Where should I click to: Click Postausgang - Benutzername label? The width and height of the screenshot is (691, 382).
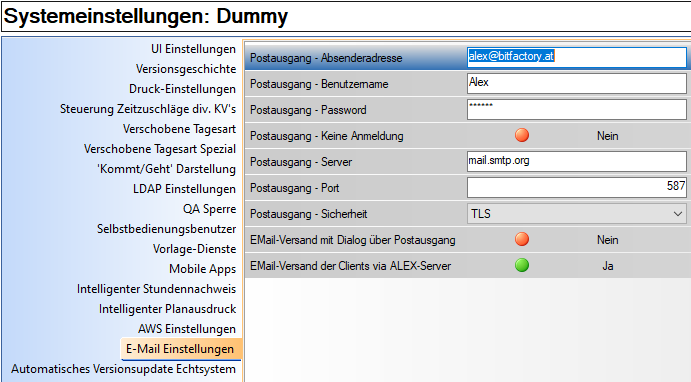point(319,84)
